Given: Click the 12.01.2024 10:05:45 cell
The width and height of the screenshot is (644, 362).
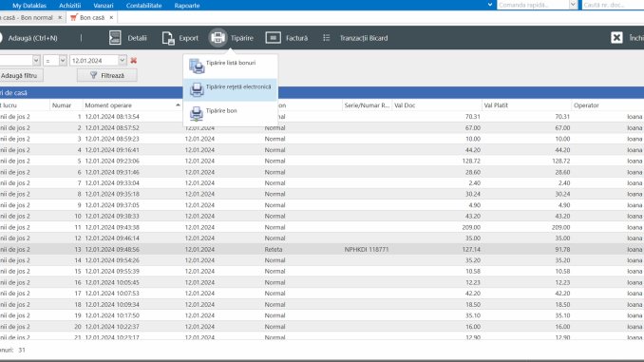Looking at the screenshot, I should pos(112,282).
